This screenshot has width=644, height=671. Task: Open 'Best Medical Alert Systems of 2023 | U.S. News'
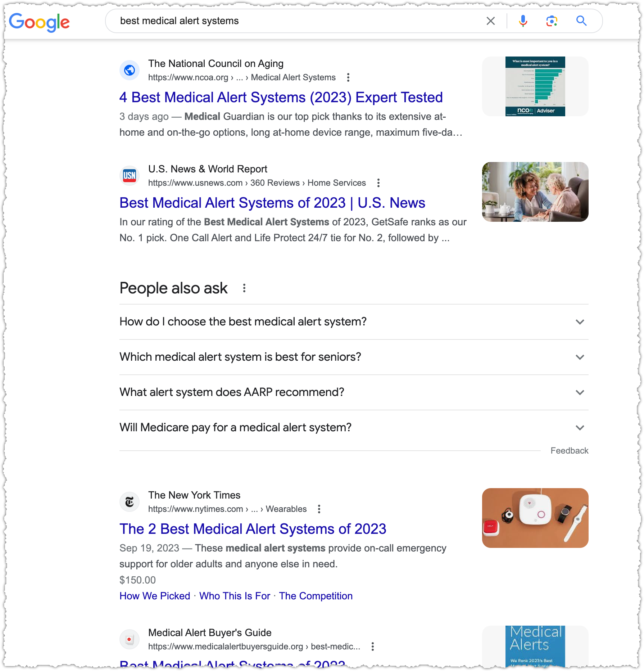(x=272, y=203)
